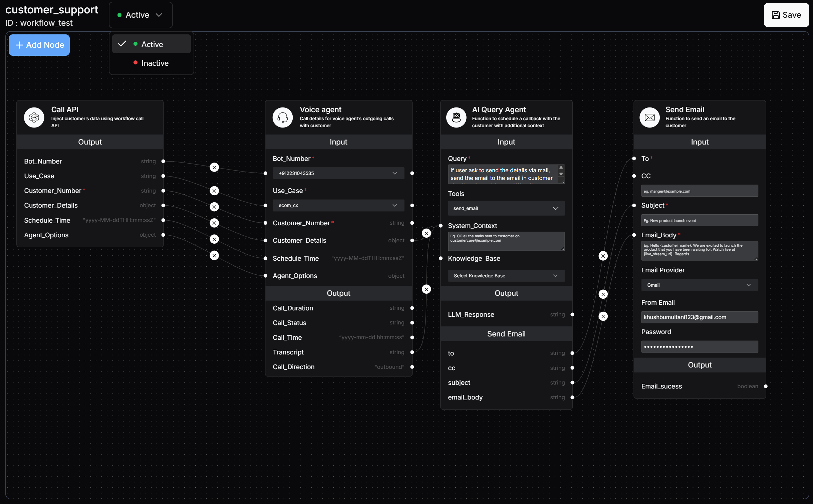
Task: Click the Voice agent headset icon
Action: point(282,117)
